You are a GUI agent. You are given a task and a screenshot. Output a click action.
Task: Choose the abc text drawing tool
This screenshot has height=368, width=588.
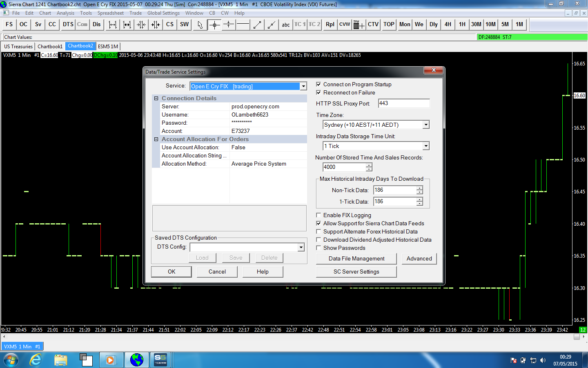[x=286, y=25]
